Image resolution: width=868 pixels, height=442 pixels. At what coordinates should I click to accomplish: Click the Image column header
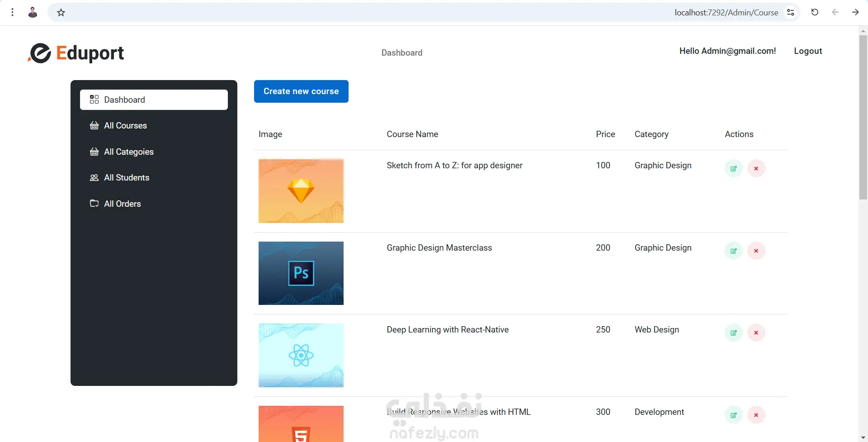pyautogui.click(x=270, y=134)
